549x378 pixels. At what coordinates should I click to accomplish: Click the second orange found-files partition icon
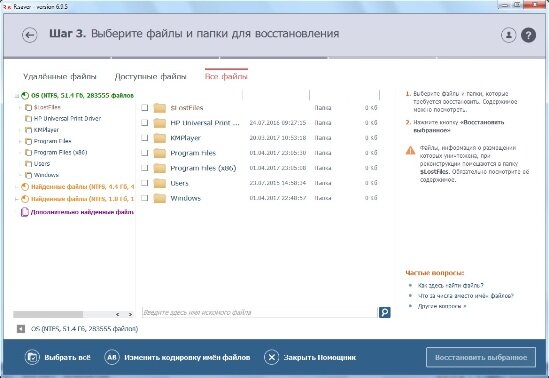[25, 199]
